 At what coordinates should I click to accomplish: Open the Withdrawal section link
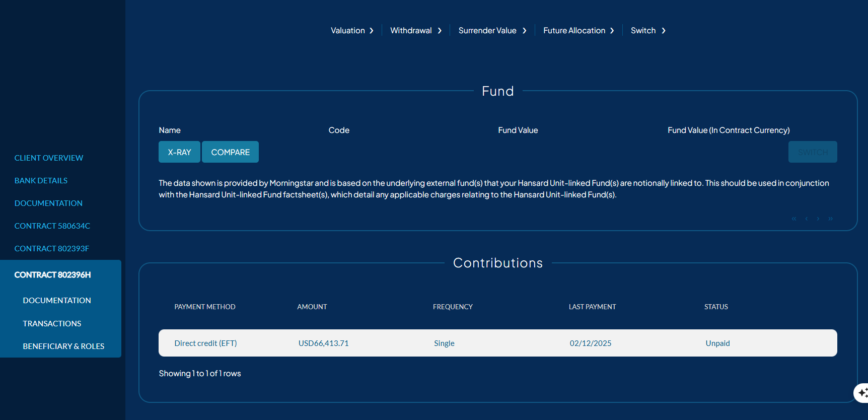(416, 31)
